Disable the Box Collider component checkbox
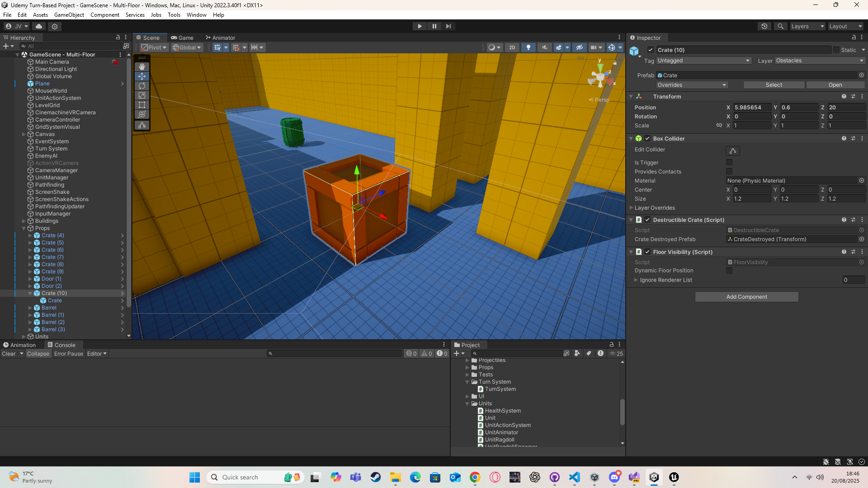 (647, 138)
